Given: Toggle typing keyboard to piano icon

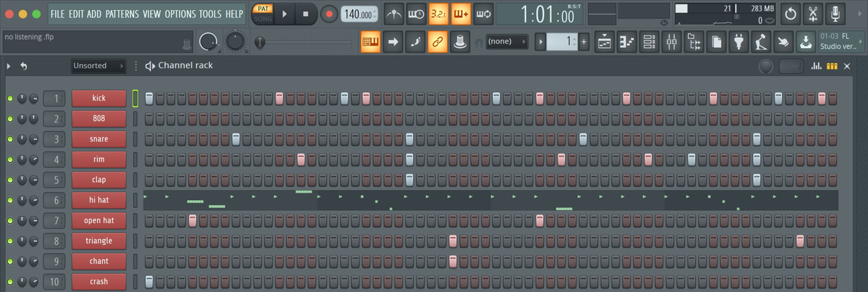Looking at the screenshot, I should click(370, 42).
